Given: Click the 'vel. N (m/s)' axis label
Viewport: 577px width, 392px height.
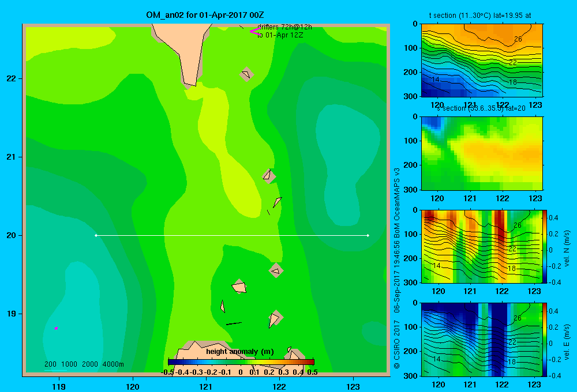Looking at the screenshot, I should tap(567, 248).
